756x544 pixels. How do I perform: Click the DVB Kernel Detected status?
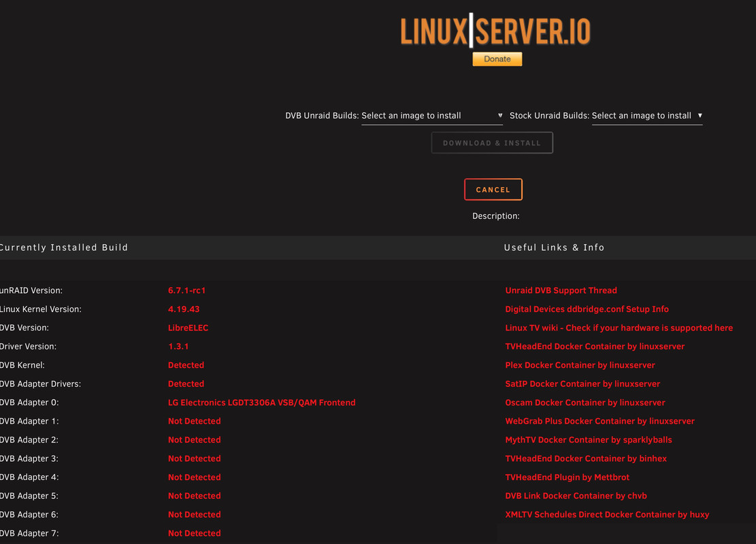186,365
